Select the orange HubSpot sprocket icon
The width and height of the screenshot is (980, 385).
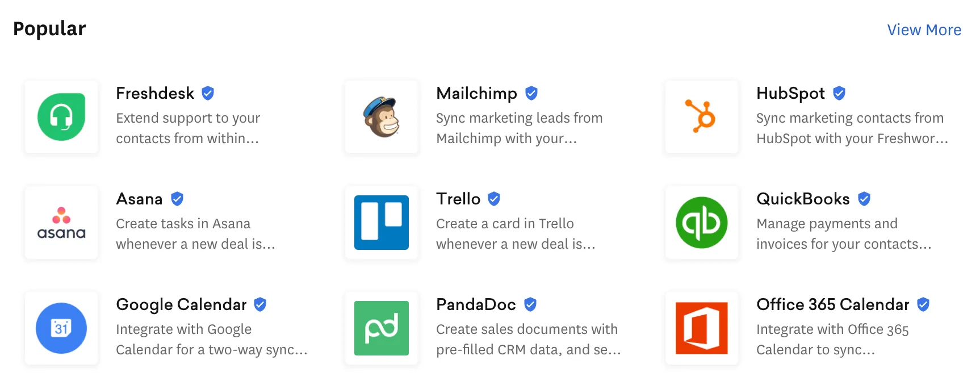click(702, 117)
